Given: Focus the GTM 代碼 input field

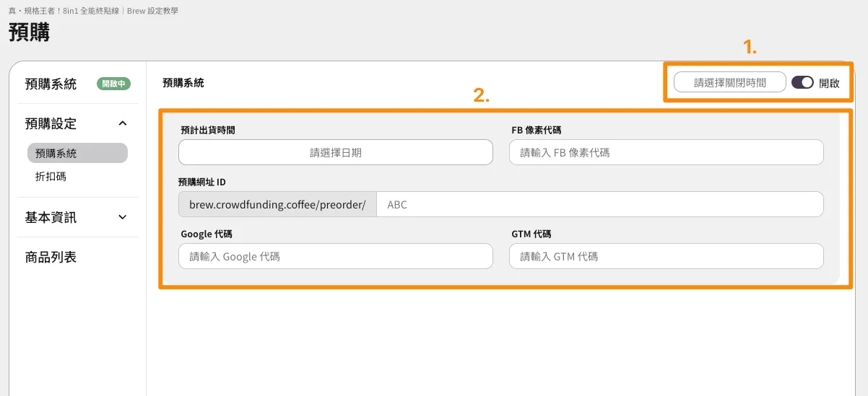Looking at the screenshot, I should (x=666, y=256).
